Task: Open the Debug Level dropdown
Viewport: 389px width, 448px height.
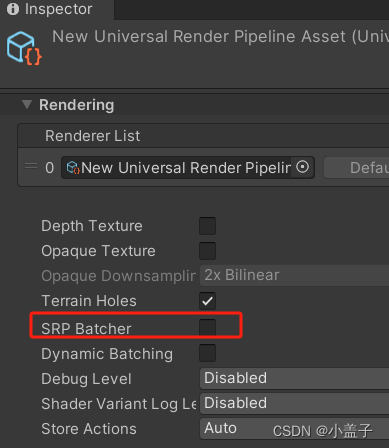Action: [294, 378]
